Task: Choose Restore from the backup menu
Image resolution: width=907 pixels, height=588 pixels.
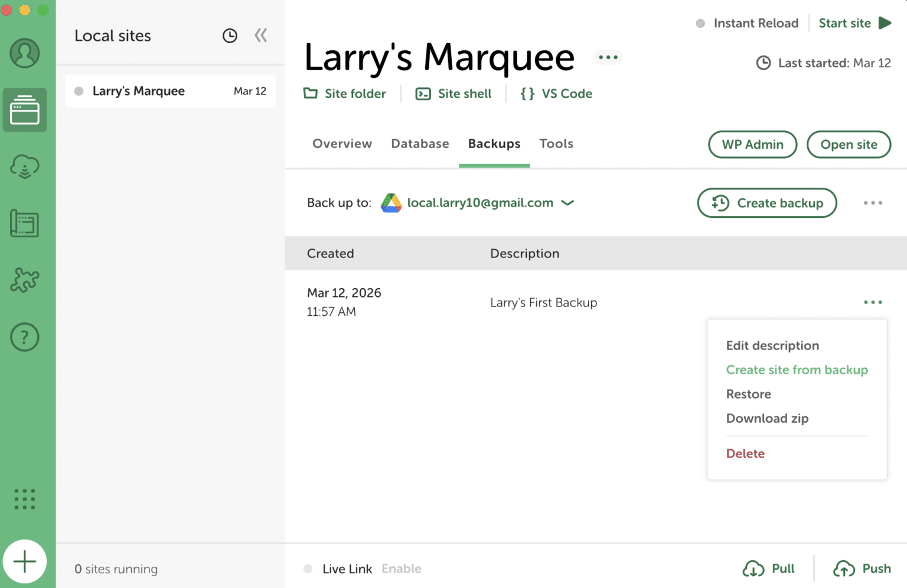Action: click(749, 394)
